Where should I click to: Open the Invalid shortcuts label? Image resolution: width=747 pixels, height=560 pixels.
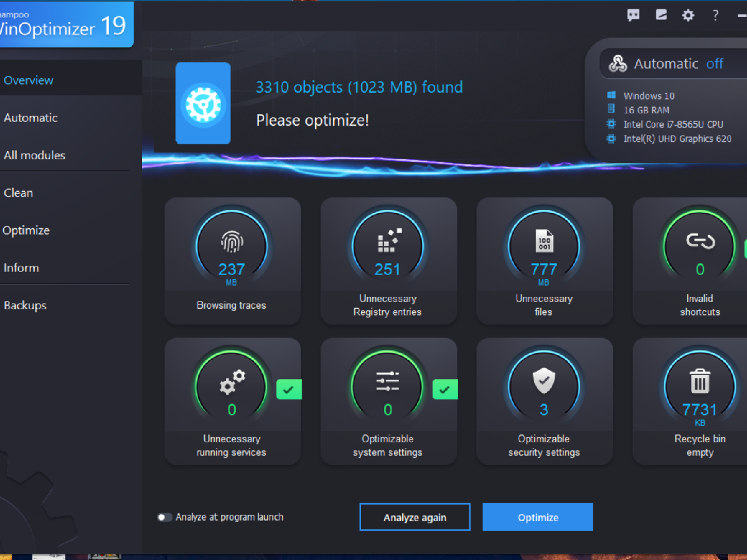coord(700,306)
